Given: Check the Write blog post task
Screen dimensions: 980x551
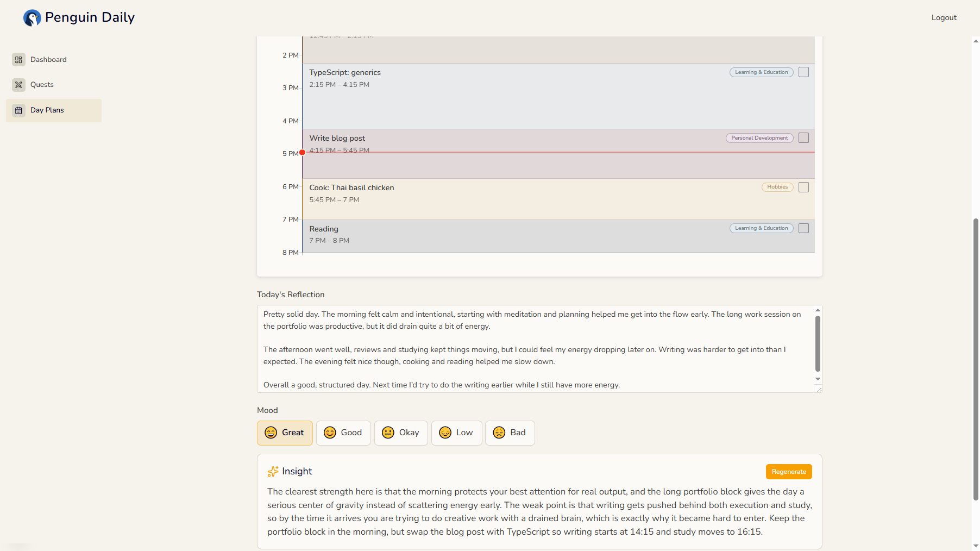Looking at the screenshot, I should (803, 137).
